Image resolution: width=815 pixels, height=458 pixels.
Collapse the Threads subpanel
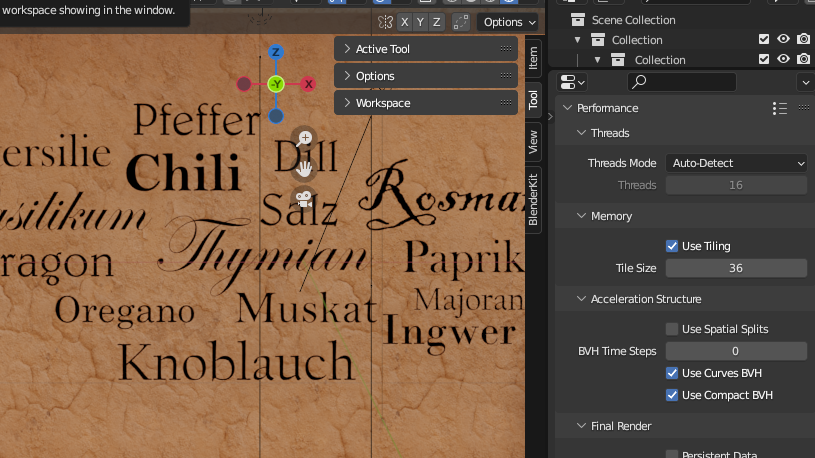click(x=582, y=133)
